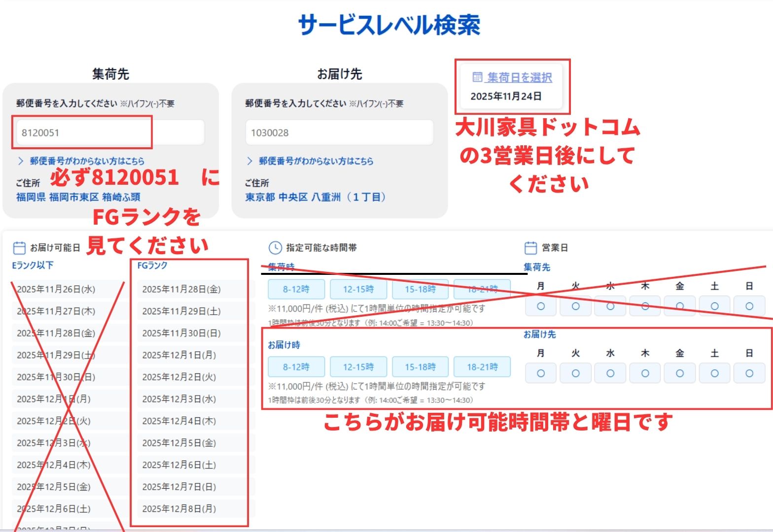This screenshot has width=773, height=532.
Task: Select the 8-12時 slot under お届け時
Action: point(296,367)
